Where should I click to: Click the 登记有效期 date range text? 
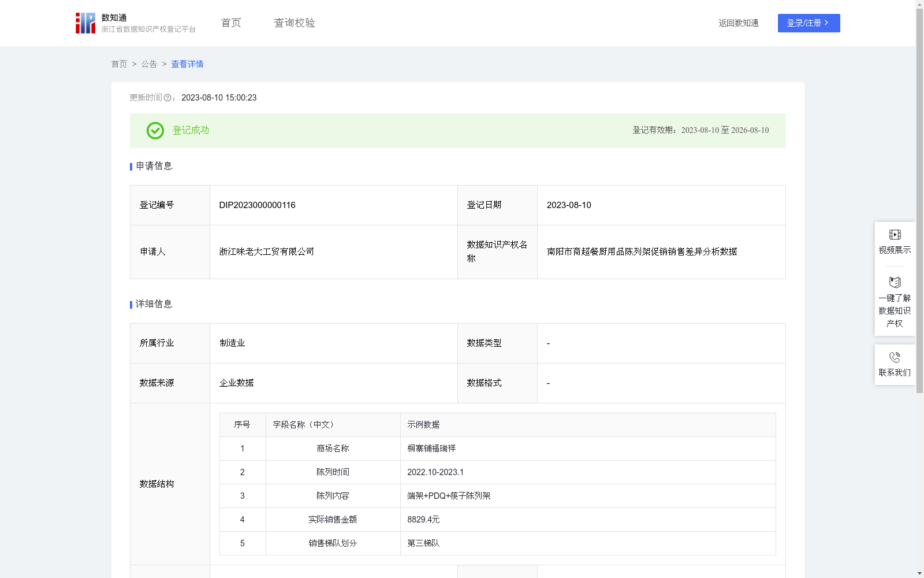click(x=701, y=131)
